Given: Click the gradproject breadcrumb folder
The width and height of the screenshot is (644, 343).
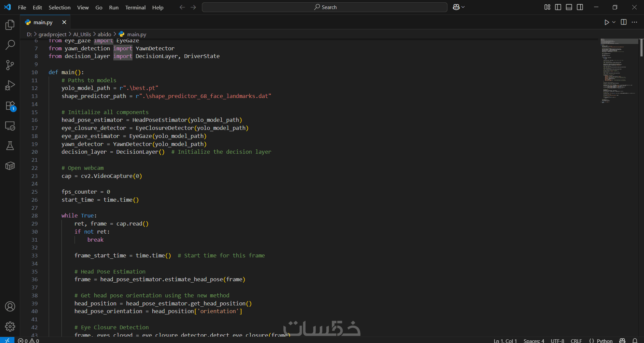Looking at the screenshot, I should (52, 34).
